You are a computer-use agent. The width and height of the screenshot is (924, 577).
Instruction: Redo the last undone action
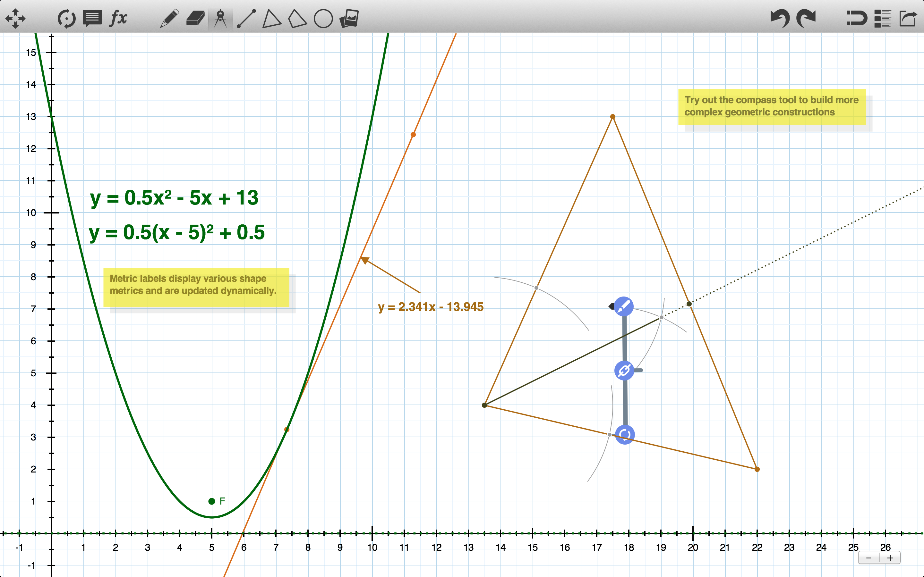click(806, 18)
